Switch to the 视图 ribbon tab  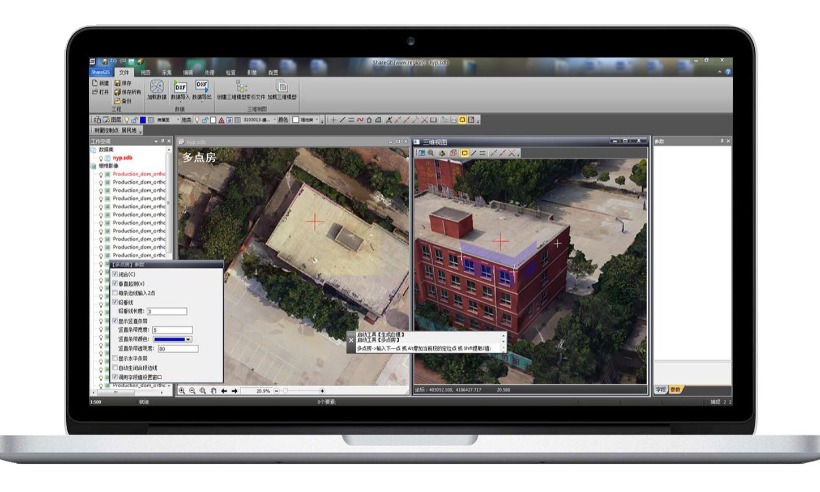[x=146, y=72]
